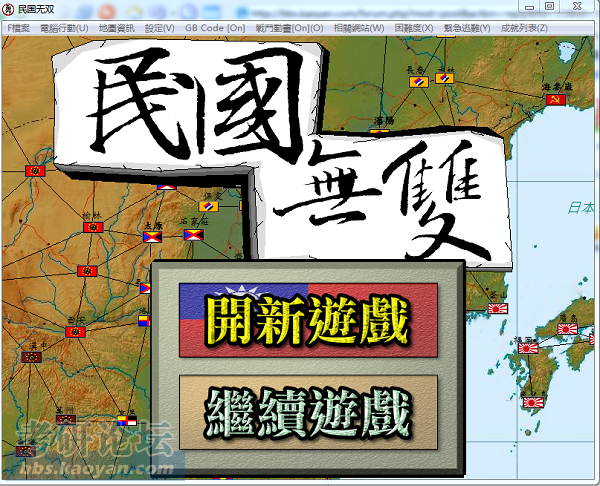Open the 相關網站(W) menu
Image resolution: width=600 pixels, height=486 pixels.
[359, 28]
